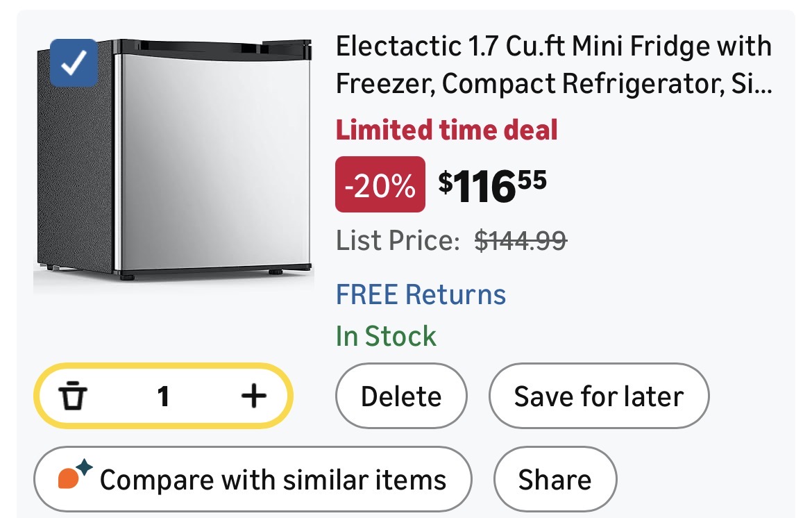Image resolution: width=812 pixels, height=518 pixels.
Task: Click the crossed-out $144.99 list price
Action: (x=521, y=240)
